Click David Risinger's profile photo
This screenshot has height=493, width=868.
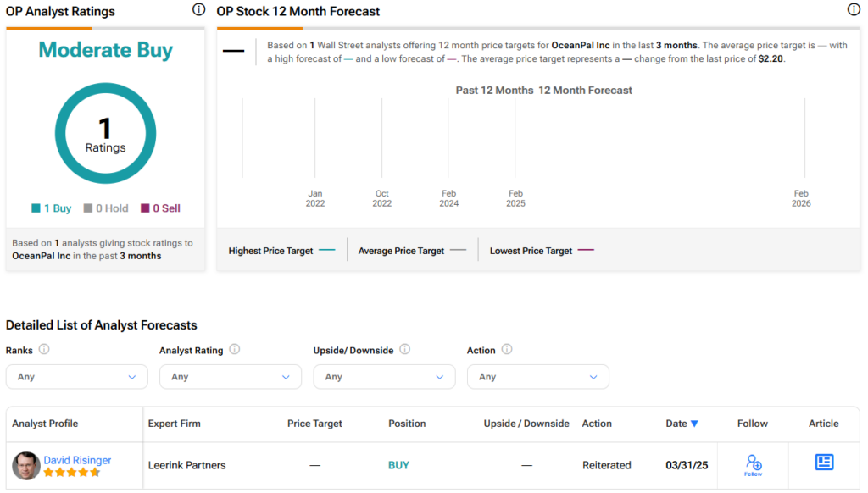(x=26, y=465)
